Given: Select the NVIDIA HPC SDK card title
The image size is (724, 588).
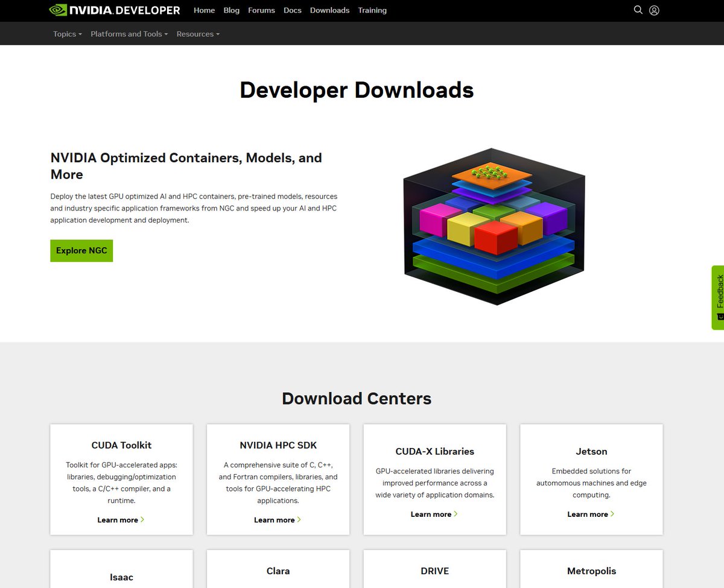Looking at the screenshot, I should pyautogui.click(x=278, y=445).
